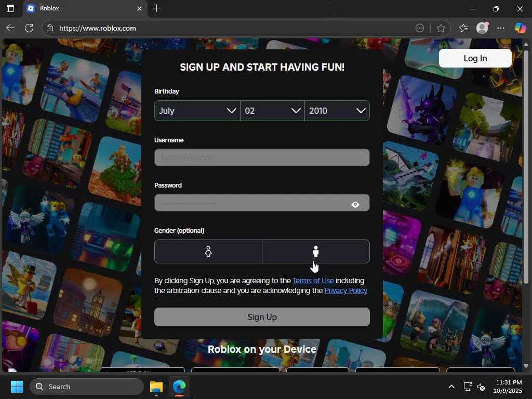Add this page to favorites star icon
This screenshot has width=532, height=399.
(441, 28)
